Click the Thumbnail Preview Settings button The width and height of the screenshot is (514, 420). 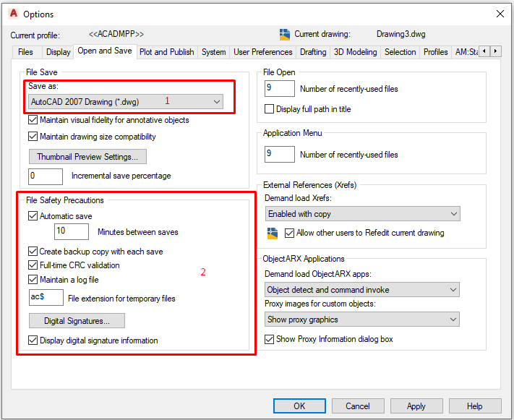(x=87, y=157)
